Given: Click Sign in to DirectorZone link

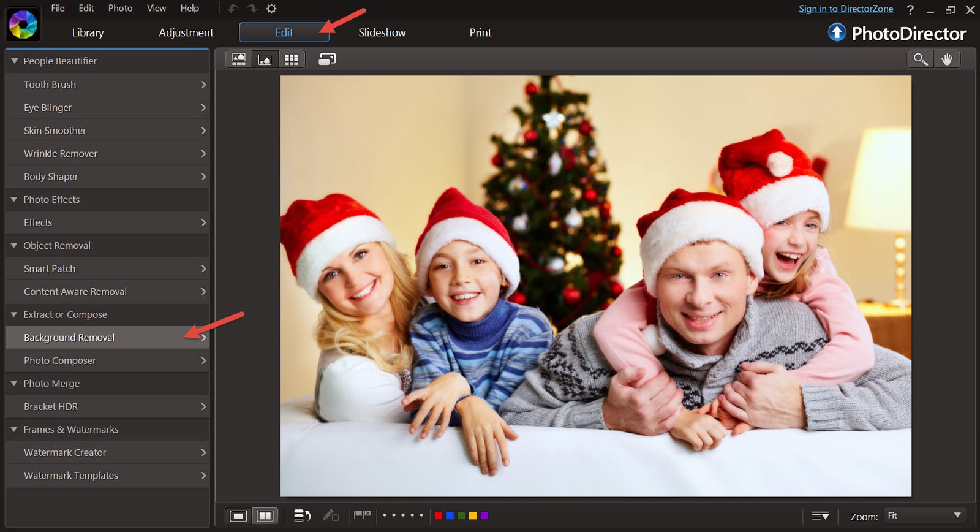Looking at the screenshot, I should coord(846,9).
